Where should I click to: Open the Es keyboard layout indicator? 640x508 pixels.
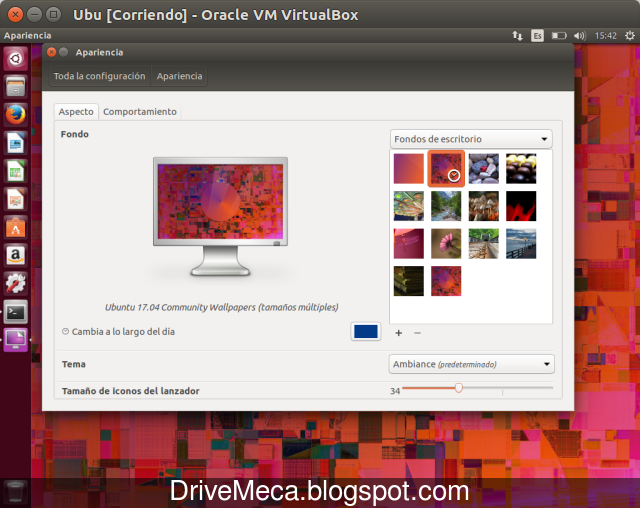(537, 36)
